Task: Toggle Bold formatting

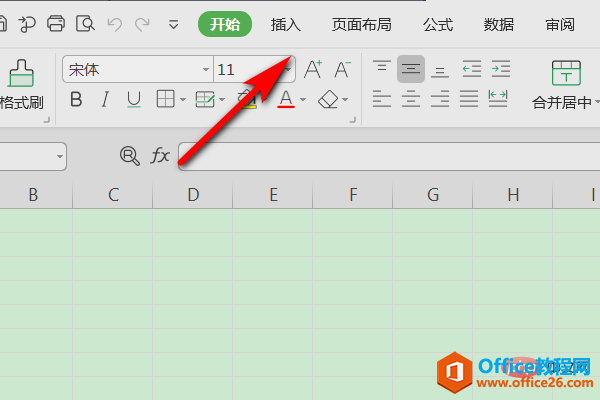Action: [x=76, y=100]
